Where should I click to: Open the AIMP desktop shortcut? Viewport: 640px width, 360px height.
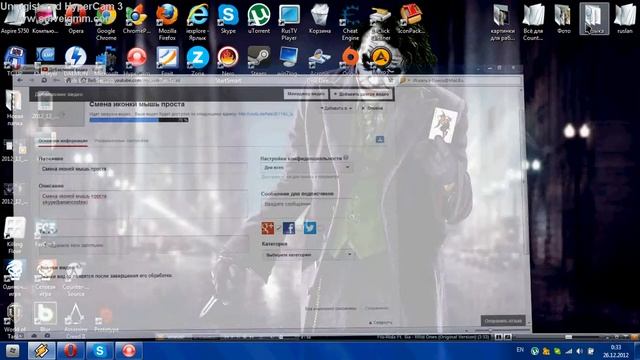(380, 60)
